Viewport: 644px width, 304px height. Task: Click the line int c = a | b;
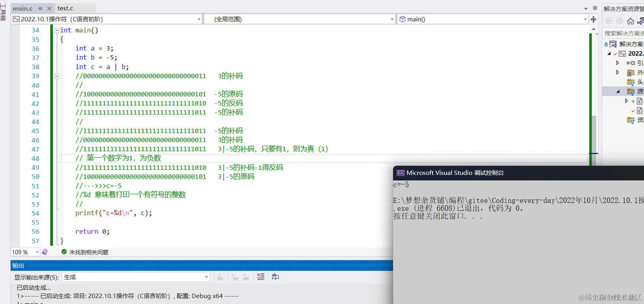coord(102,67)
